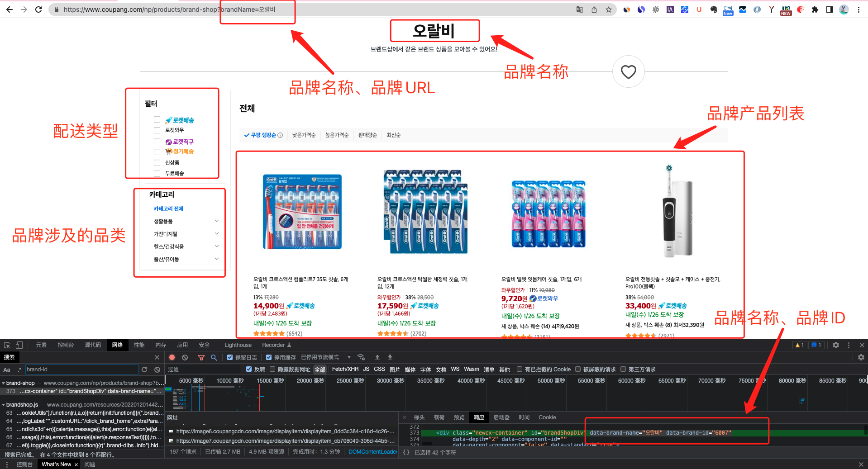Image resolution: width=868 pixels, height=469 pixels.
Task: Filter network requests by Fetch/XHR
Action: [345, 370]
